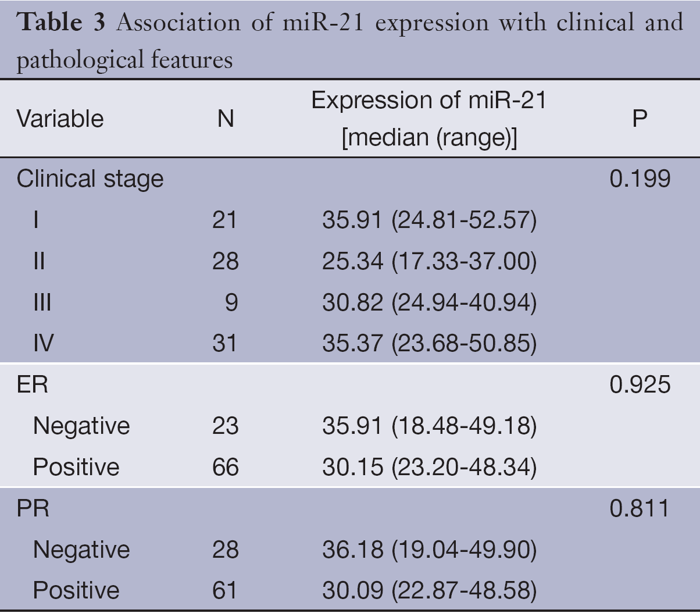The height and width of the screenshot is (613, 700).
Task: Click the Table 3 caption title
Action: coord(349,41)
